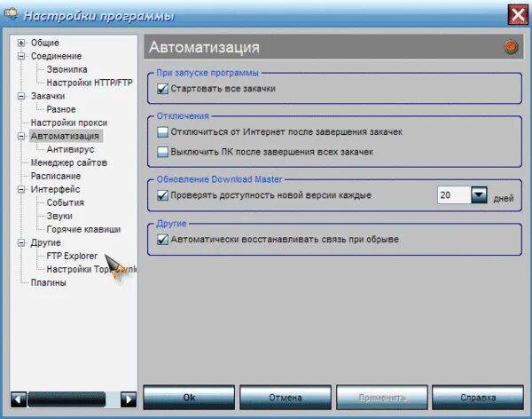Open Горячие клавиши settings page
This screenshot has height=419, width=532.
(83, 229)
